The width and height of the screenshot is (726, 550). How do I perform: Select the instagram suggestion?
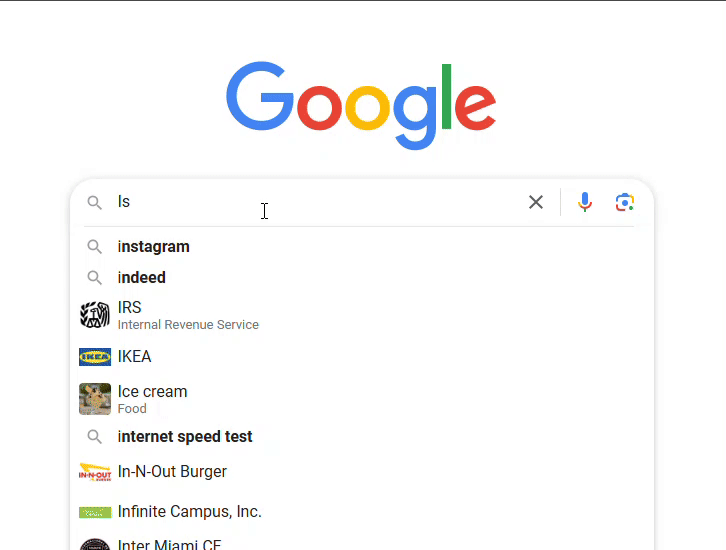click(x=154, y=247)
